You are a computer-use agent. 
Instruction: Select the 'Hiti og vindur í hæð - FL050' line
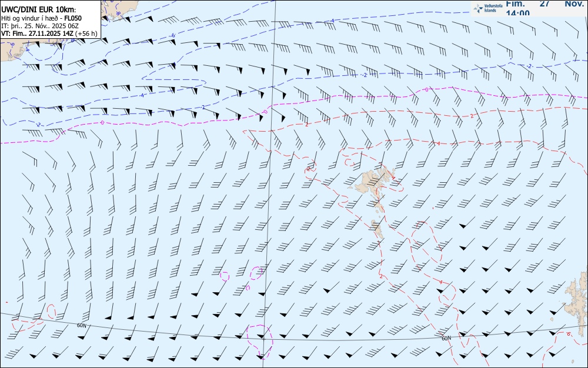pyautogui.click(x=41, y=18)
